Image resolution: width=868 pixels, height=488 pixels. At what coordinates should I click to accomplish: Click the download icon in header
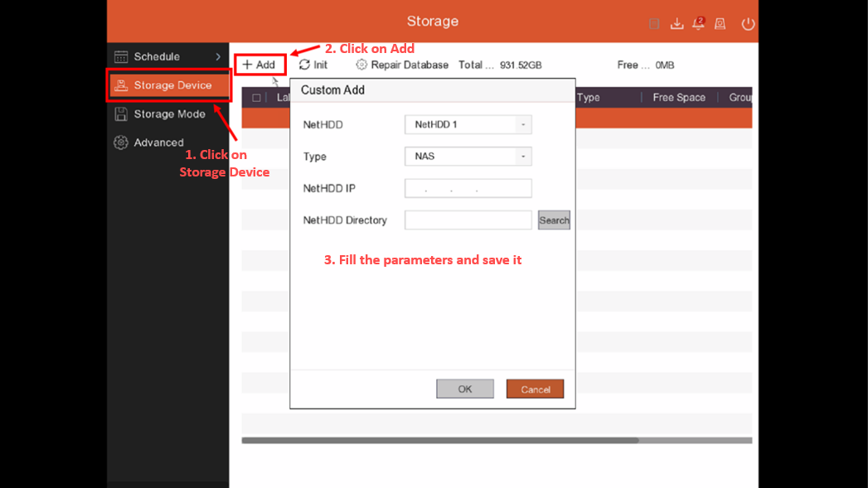tap(676, 24)
